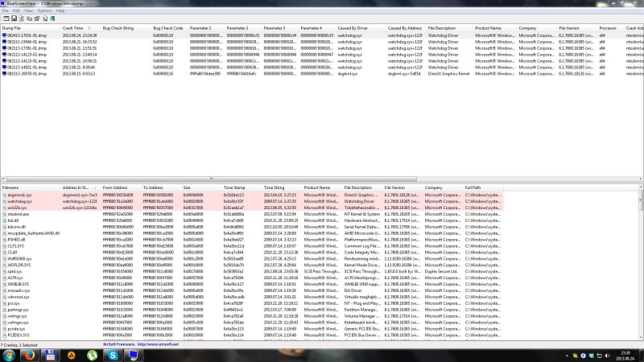Viewport: 644px width, 362px height.
Task: Select the pci.sys driver row
Action: tap(252, 303)
